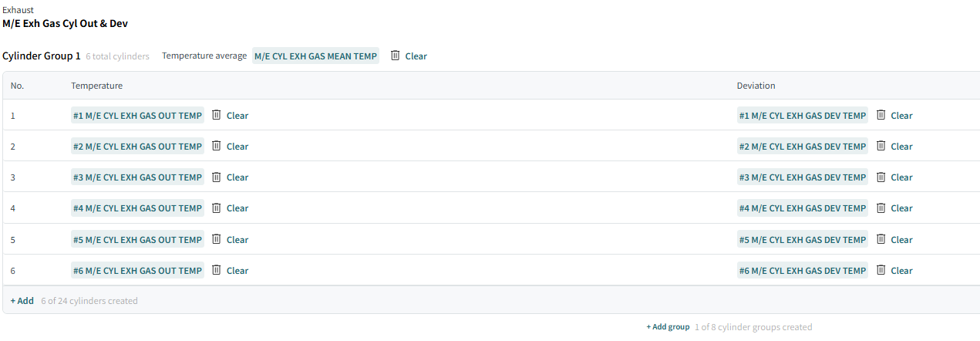Add a new cylinder group
980x341 pixels.
[668, 327]
